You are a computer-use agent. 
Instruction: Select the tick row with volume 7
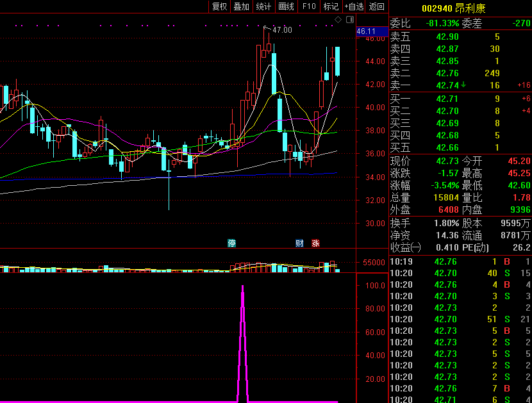pos(460,388)
